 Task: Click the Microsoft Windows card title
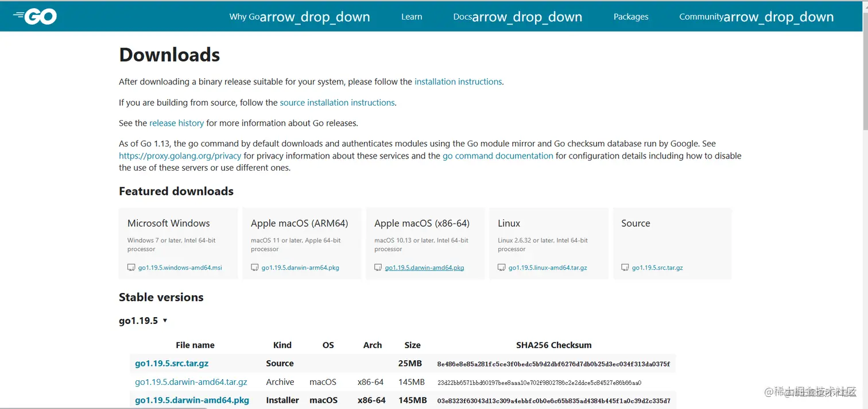tap(168, 223)
